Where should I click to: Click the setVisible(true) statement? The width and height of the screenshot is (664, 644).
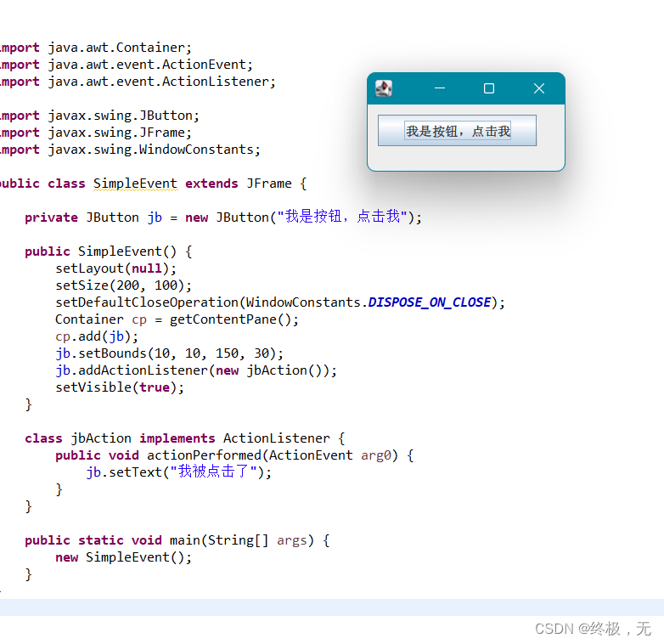click(x=120, y=387)
